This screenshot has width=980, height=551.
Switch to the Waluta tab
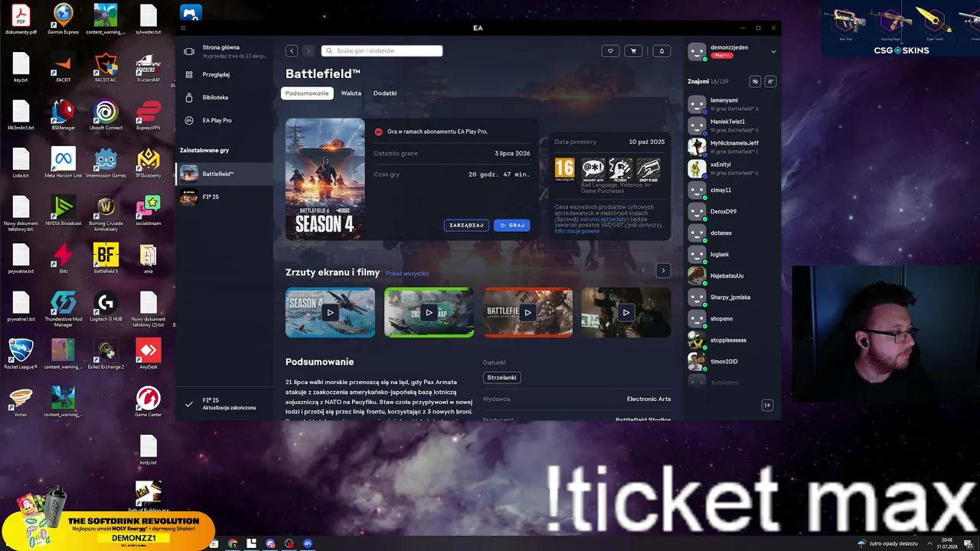tap(351, 93)
